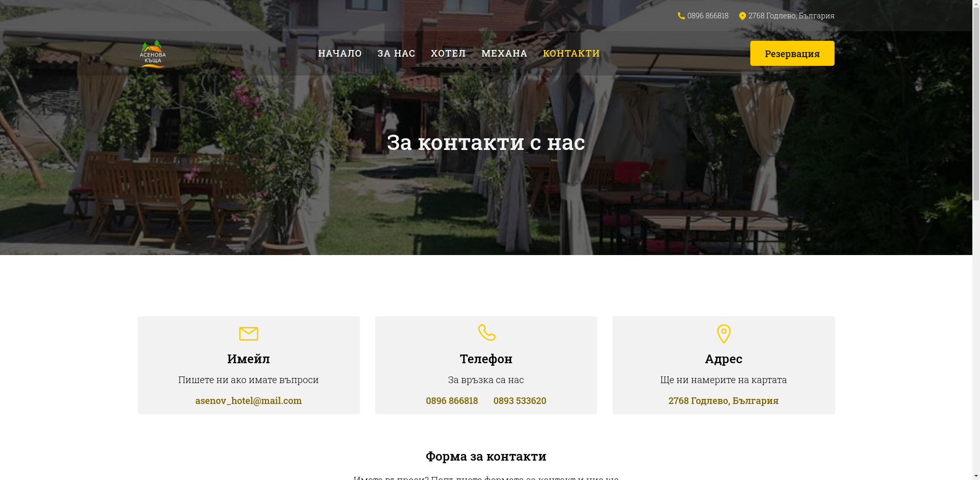Go to the ХОТЕЛ page
Screen dimensions: 980x480
coord(448,53)
